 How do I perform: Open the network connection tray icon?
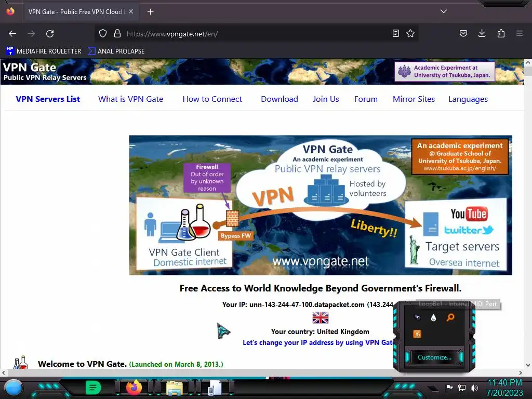coord(462,388)
